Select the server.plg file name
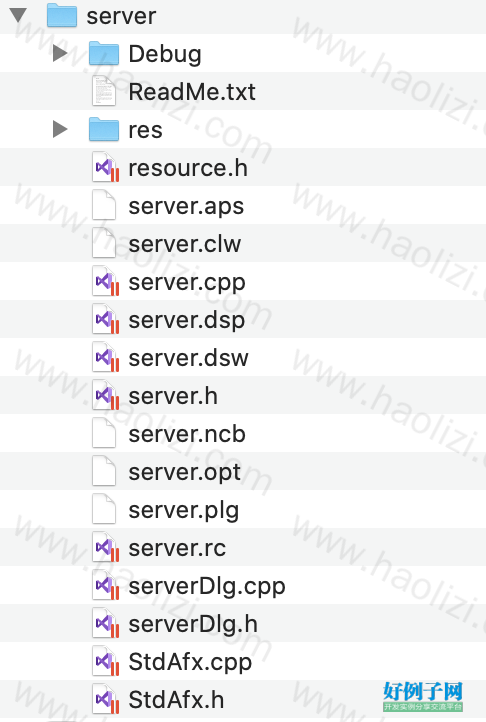 pyautogui.click(x=183, y=511)
